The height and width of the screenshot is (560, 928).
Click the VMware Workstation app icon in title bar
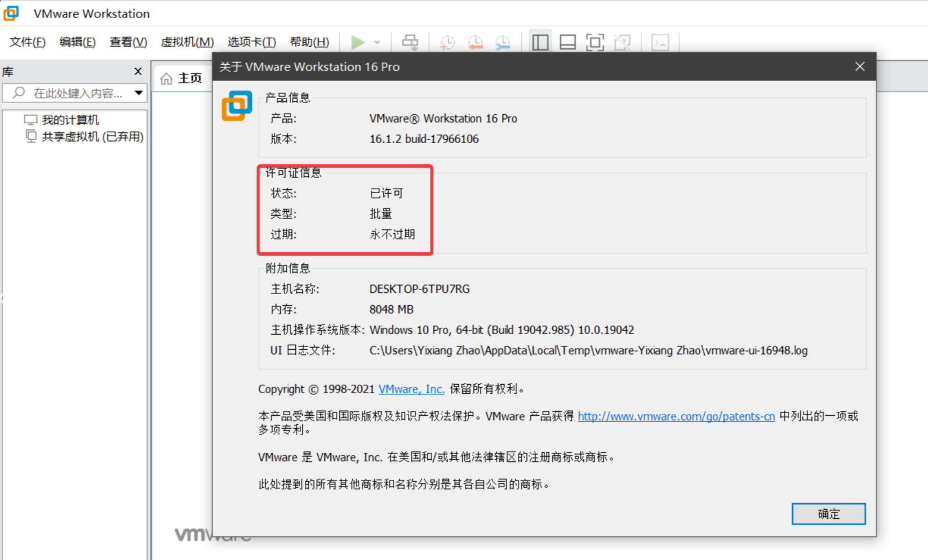click(11, 13)
